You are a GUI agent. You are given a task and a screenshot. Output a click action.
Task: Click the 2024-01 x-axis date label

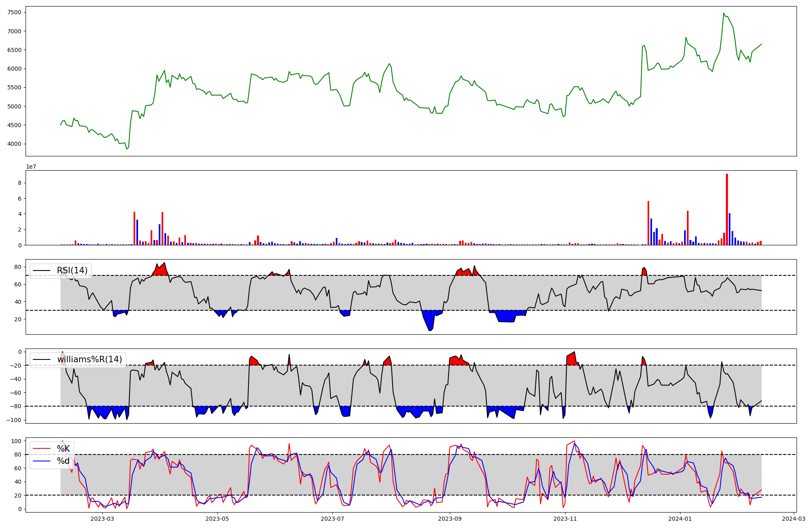(680, 519)
